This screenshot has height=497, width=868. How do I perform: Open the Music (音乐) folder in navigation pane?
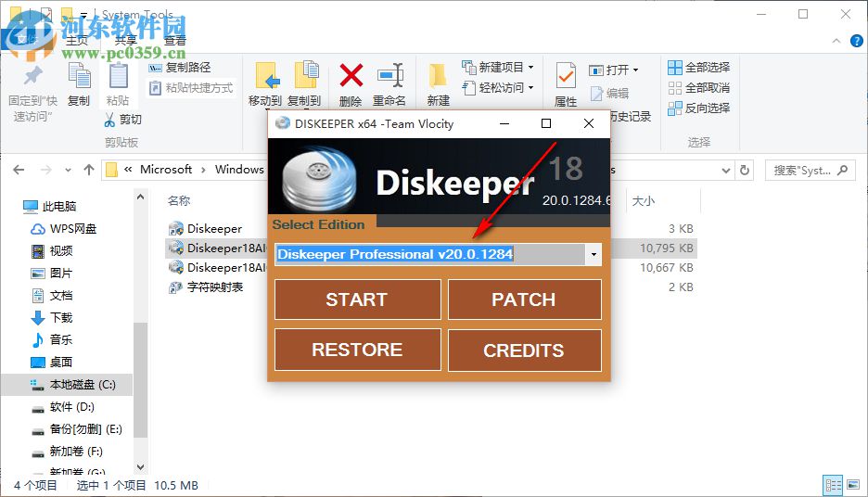pyautogui.click(x=52, y=339)
